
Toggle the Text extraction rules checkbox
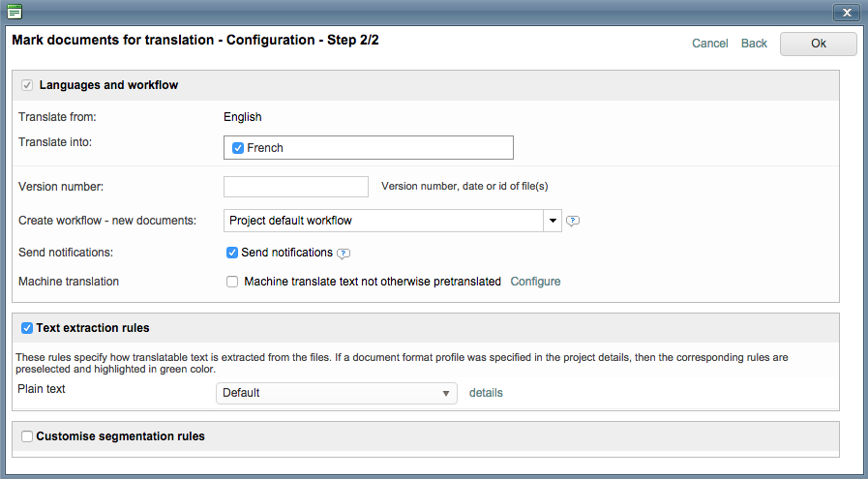27,328
